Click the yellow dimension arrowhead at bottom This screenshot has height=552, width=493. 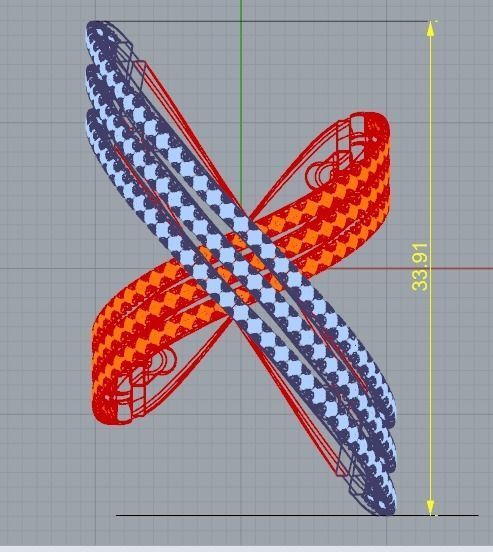pos(430,508)
